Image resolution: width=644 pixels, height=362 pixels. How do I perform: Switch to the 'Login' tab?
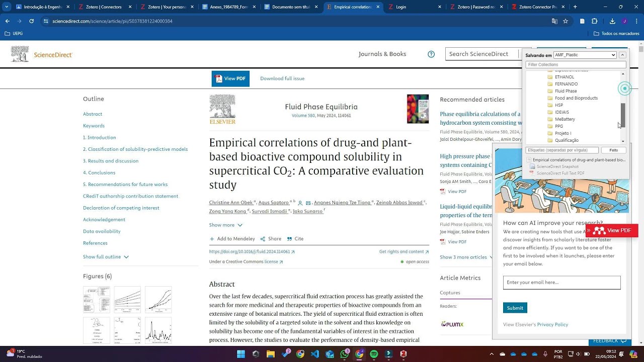point(414,7)
